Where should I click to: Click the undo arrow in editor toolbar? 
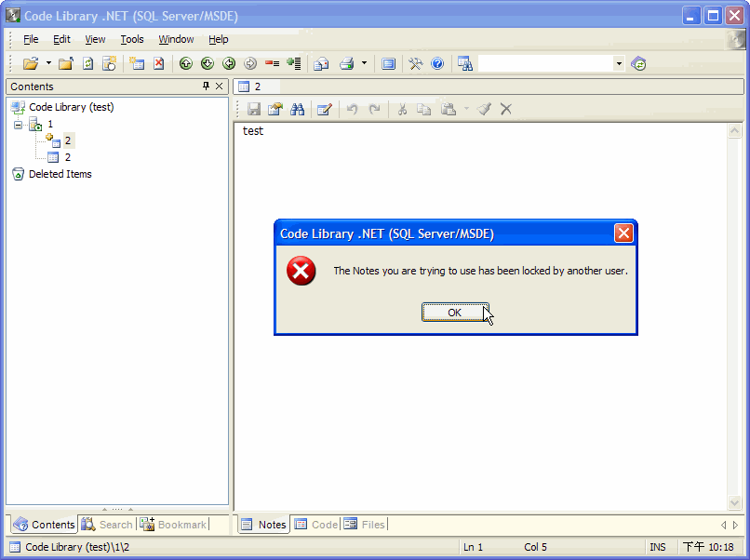point(352,110)
